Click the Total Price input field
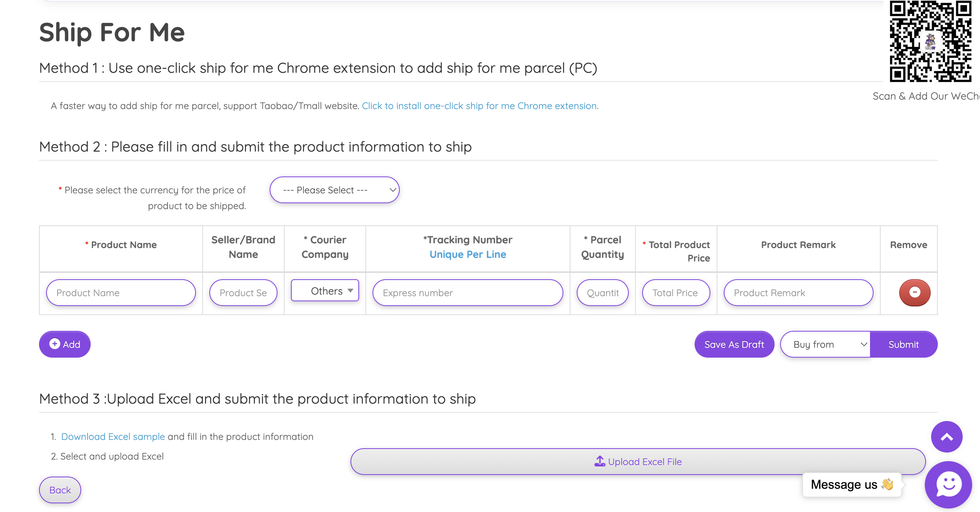The width and height of the screenshot is (980, 512). click(x=676, y=293)
